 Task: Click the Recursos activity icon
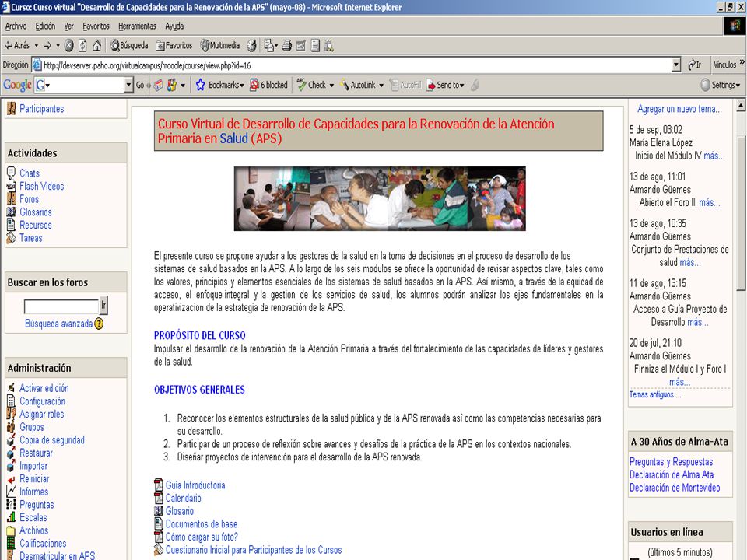tap(11, 225)
